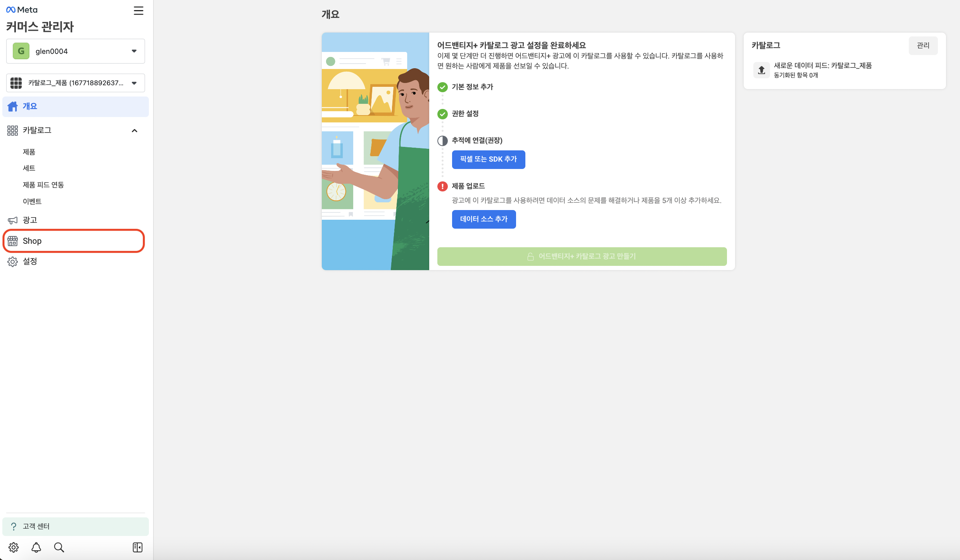Click the 데이터 소스 추가 button
Viewport: 960px width, 560px height.
coord(483,219)
